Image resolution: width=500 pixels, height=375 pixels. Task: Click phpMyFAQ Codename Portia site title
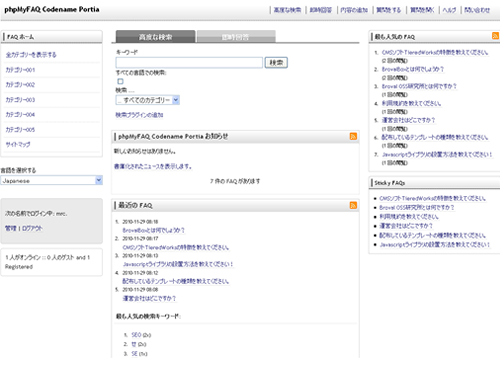pyautogui.click(x=52, y=9)
